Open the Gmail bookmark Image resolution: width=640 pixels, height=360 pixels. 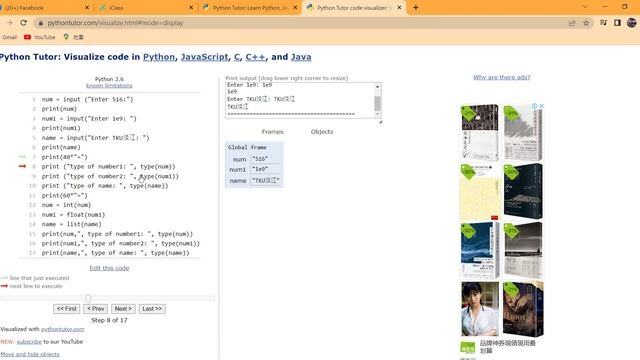9,37
